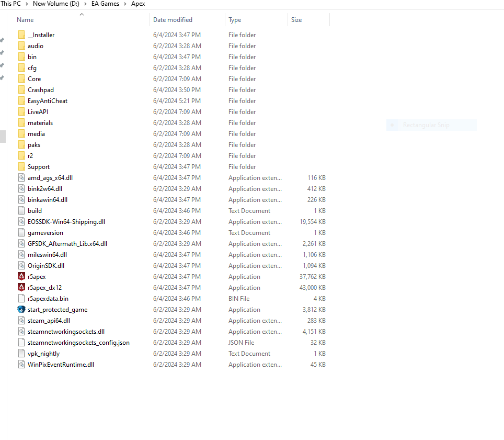Click the __Installer folder icon

click(x=21, y=35)
